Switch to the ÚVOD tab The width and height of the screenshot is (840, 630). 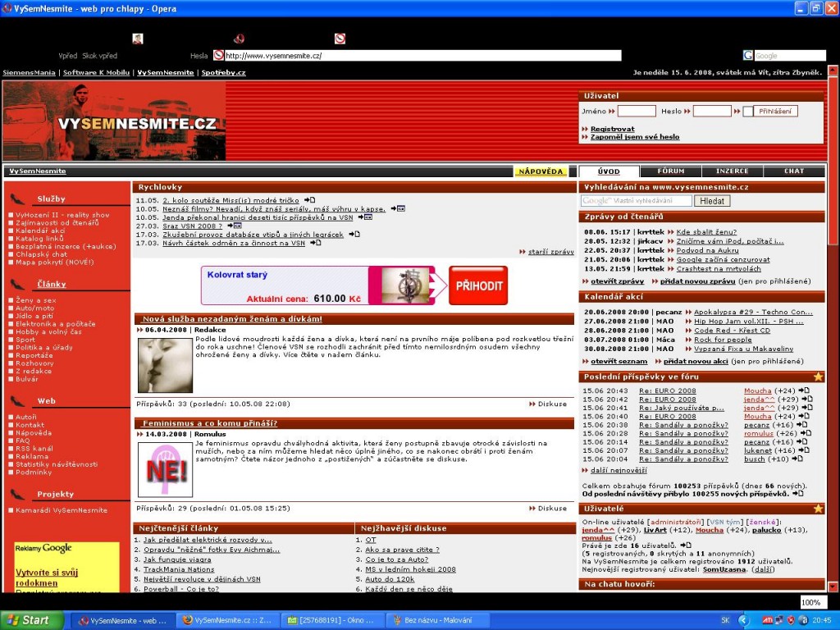click(x=609, y=171)
